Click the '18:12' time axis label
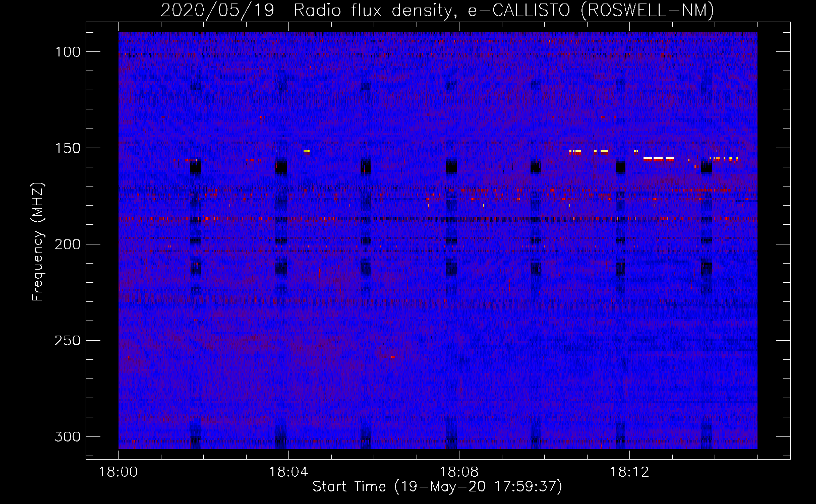816x504 pixels. point(629,472)
